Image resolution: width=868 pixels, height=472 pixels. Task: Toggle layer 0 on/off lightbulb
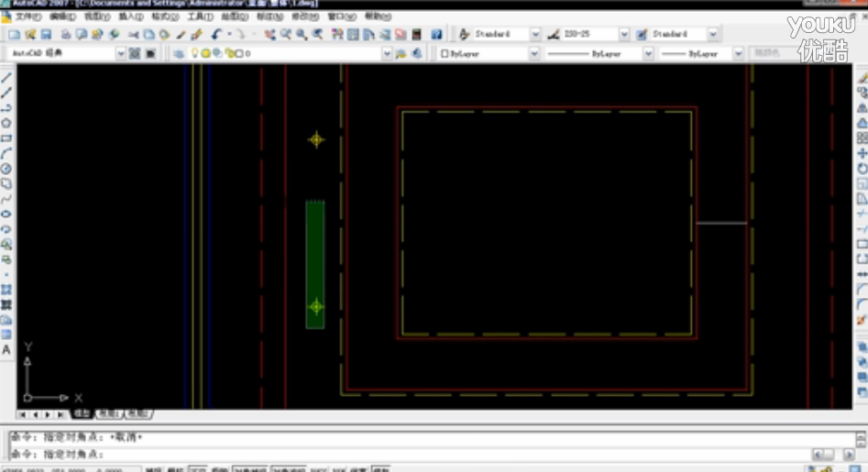195,54
